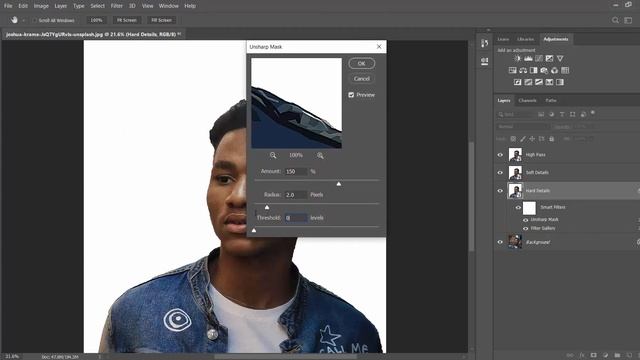Click the Amount slider handle

pyautogui.click(x=339, y=184)
